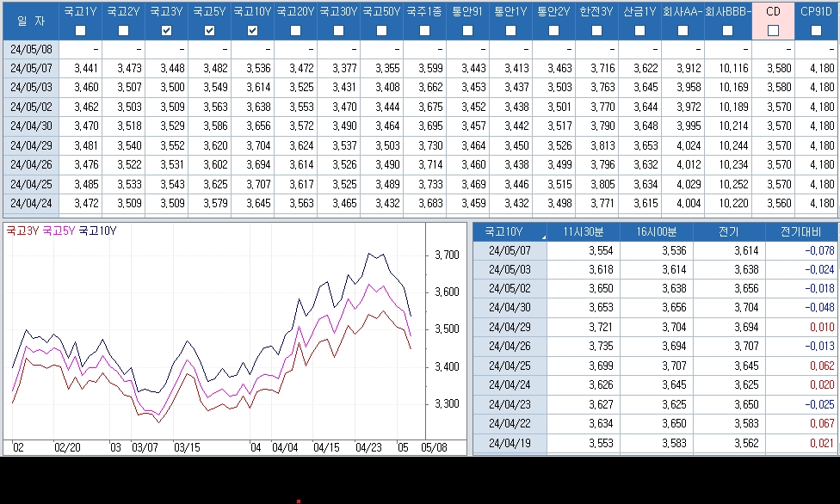Image resolution: width=840 pixels, height=504 pixels.
Task: Click the 국고10Y legend label in chart
Action: click(97, 230)
